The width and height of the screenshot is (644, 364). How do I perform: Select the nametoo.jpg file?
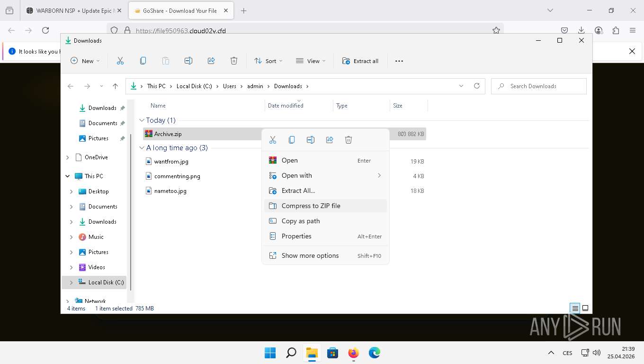[170, 191]
